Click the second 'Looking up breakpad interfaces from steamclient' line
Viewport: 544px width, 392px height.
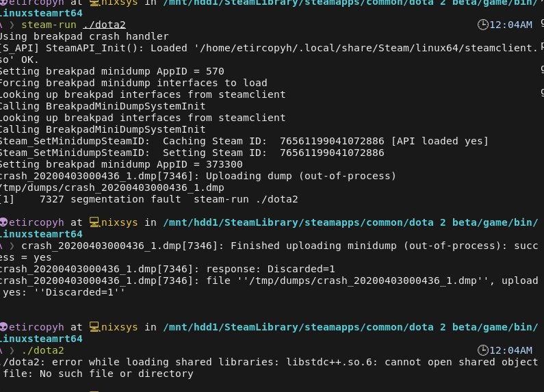pyautogui.click(x=142, y=118)
